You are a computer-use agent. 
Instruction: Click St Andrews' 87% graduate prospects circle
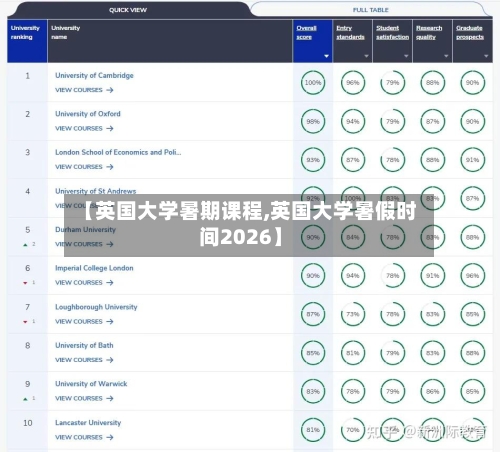coord(472,198)
